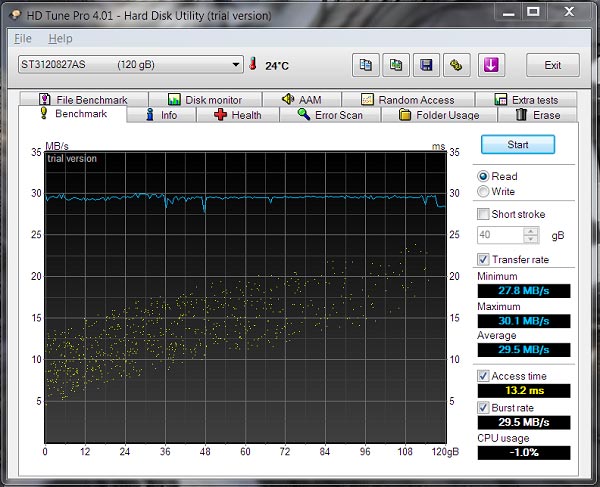Maximize the HD Tune Pro window
Image resolution: width=600 pixels, height=487 pixels.
tap(533, 12)
